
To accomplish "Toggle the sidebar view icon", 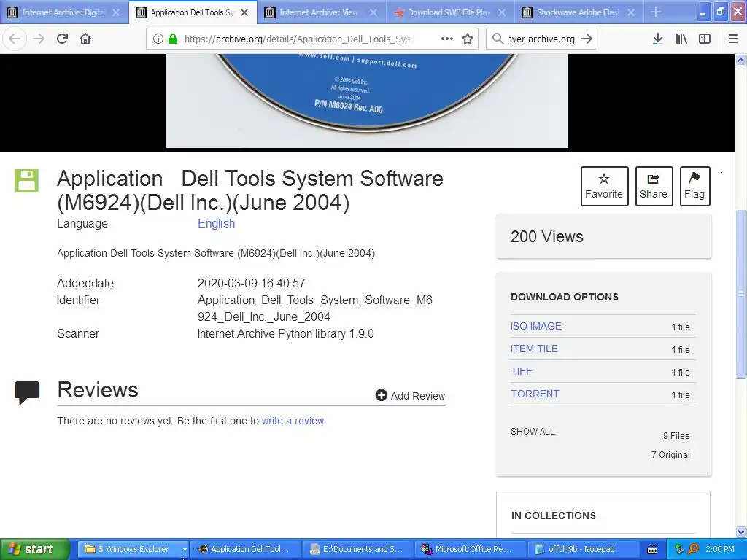I will 705,39.
